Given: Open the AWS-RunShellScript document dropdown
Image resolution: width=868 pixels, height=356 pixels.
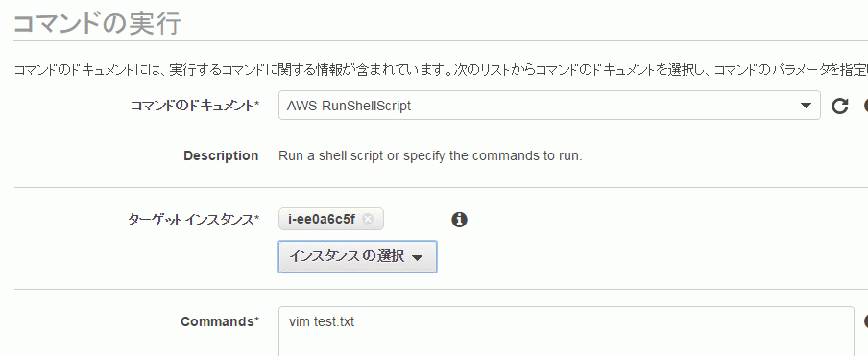Looking at the screenshot, I should (x=549, y=105).
